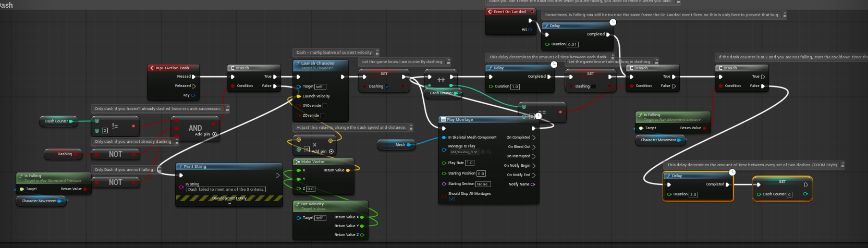
Task: Click the In String pin on Print String
Action: (x=181, y=187)
